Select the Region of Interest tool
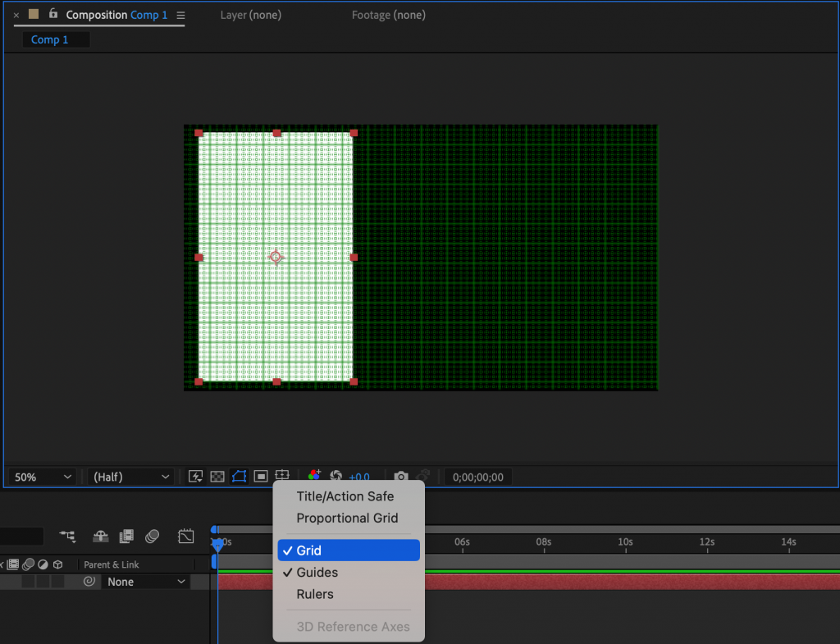Image resolution: width=840 pixels, height=644 pixels. (259, 476)
